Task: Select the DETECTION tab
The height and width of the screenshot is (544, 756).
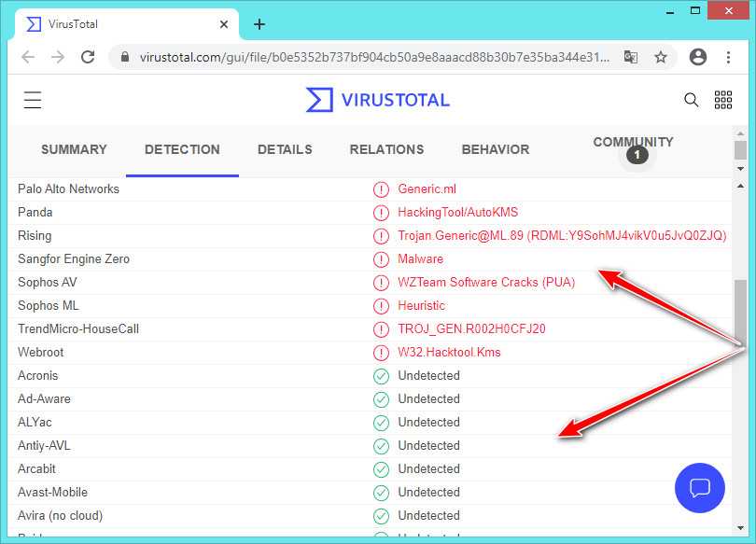Action: tap(182, 149)
